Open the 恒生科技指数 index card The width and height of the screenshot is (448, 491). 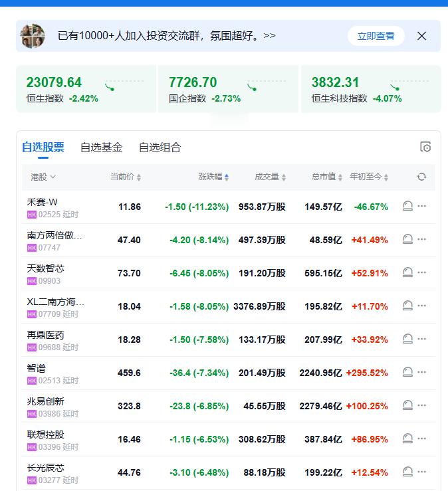(371, 89)
